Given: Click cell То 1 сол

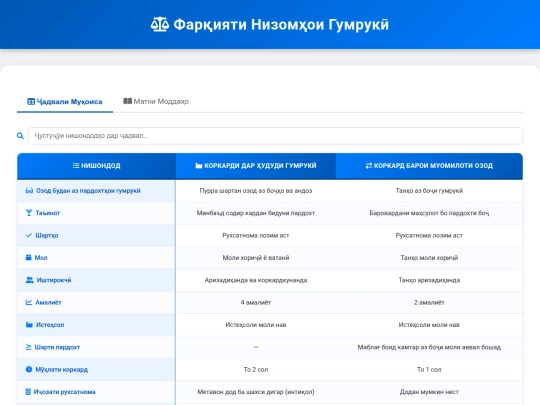Looking at the screenshot, I should click(x=429, y=370).
